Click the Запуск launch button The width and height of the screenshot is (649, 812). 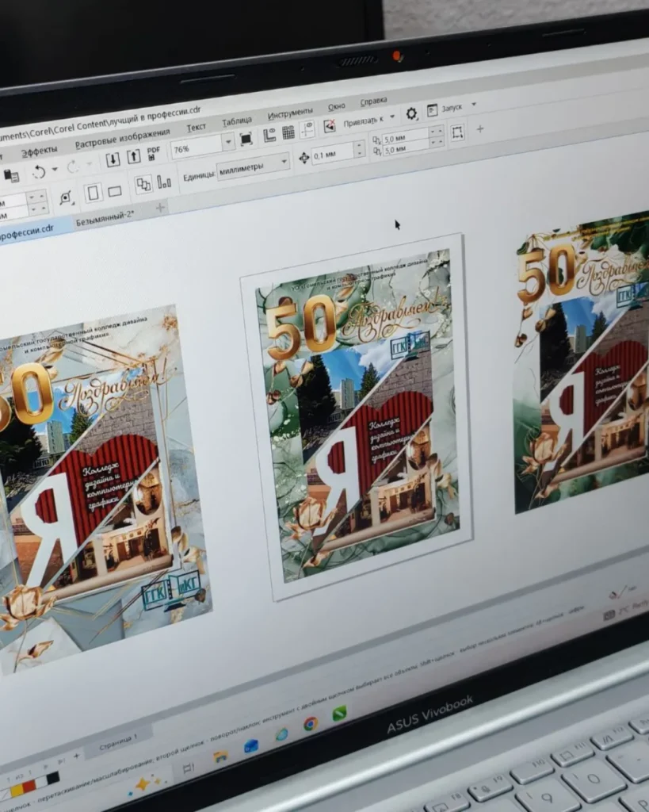pyautogui.click(x=450, y=108)
